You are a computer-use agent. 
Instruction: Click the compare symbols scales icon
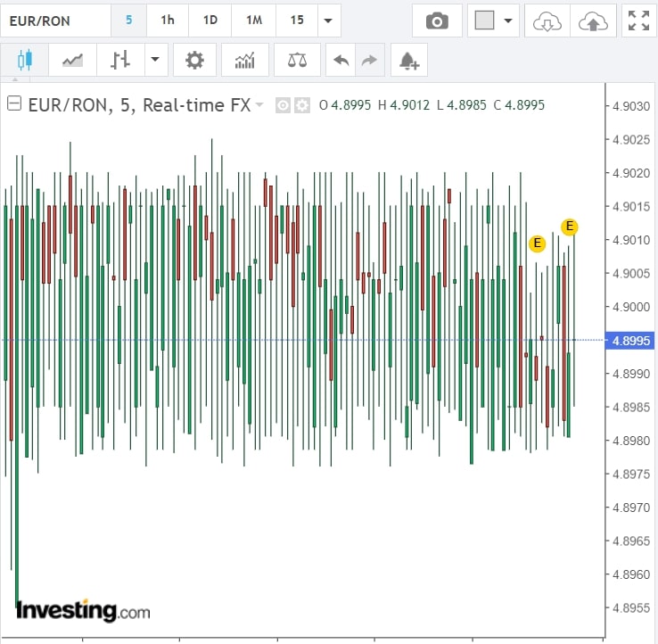297,61
